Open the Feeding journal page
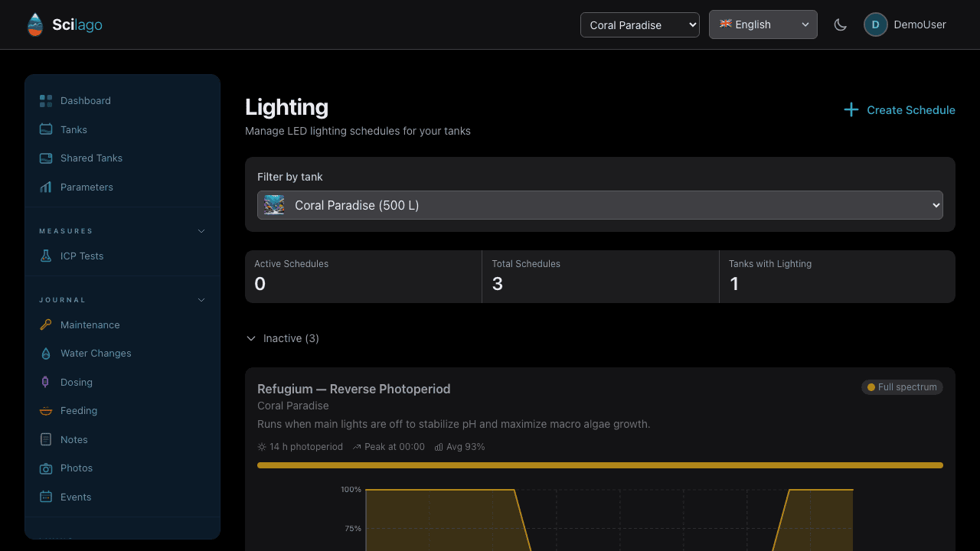 point(122,411)
